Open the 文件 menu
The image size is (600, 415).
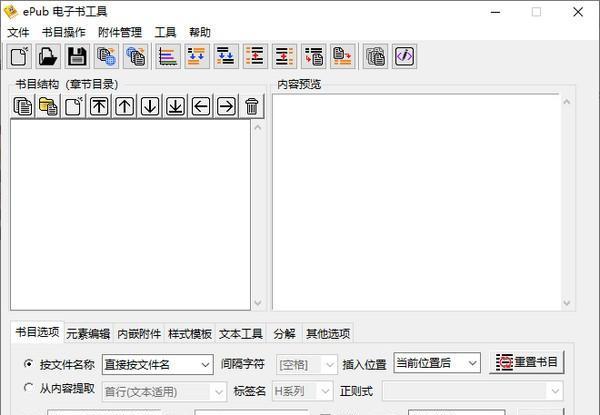coord(18,32)
